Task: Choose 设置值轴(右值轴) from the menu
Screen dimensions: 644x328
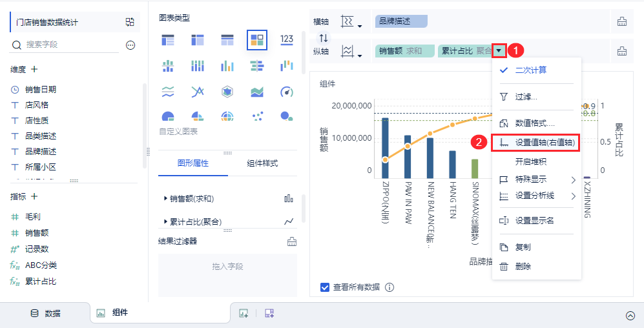Action: pos(535,143)
